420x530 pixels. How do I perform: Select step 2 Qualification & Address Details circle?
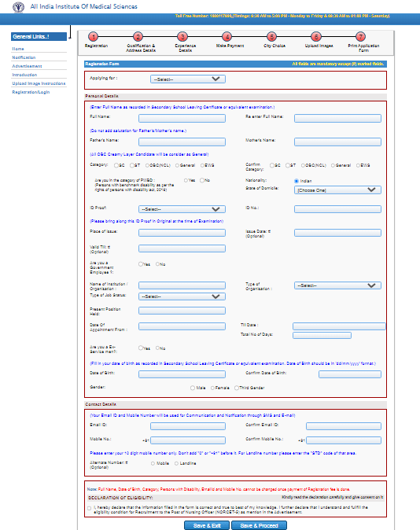138,36
